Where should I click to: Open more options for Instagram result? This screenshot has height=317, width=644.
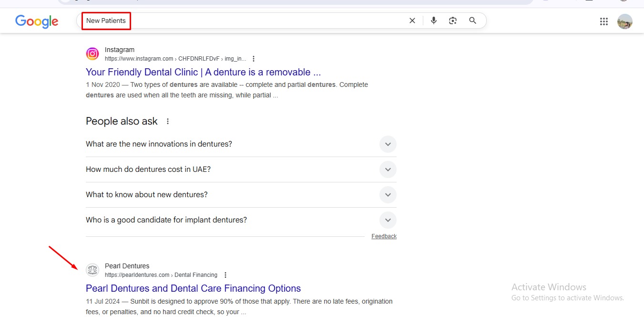pos(254,59)
